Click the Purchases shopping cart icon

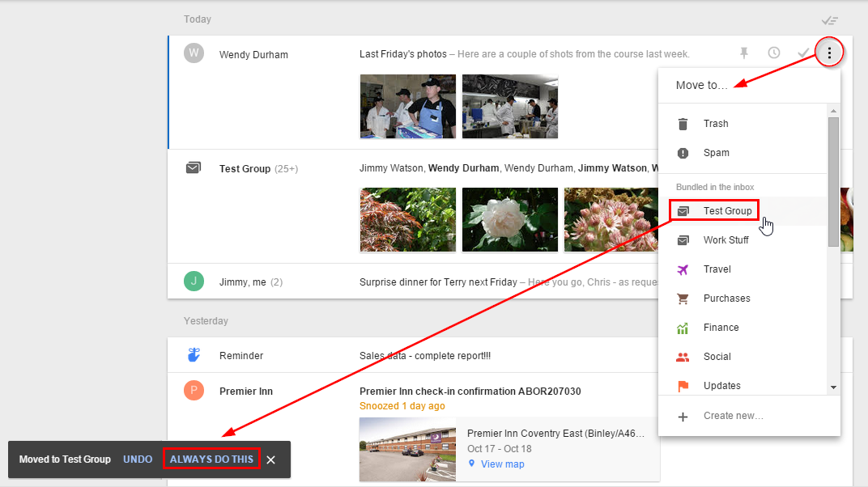click(683, 299)
